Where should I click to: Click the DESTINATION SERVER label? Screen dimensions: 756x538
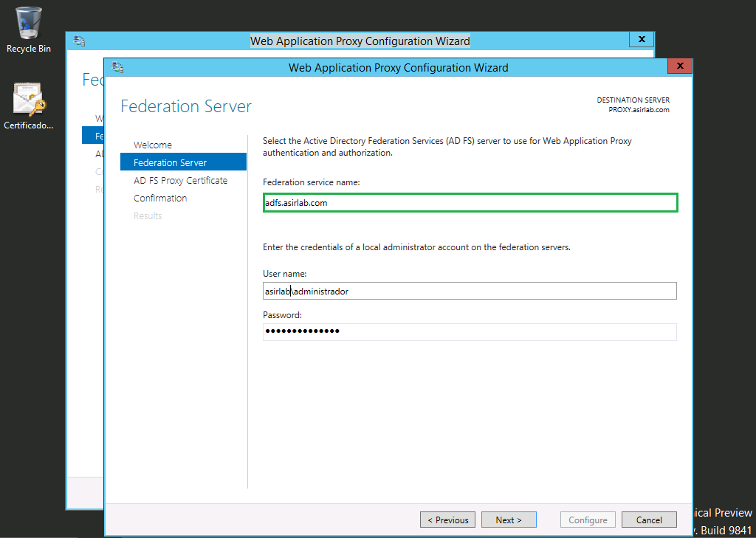pyautogui.click(x=633, y=100)
